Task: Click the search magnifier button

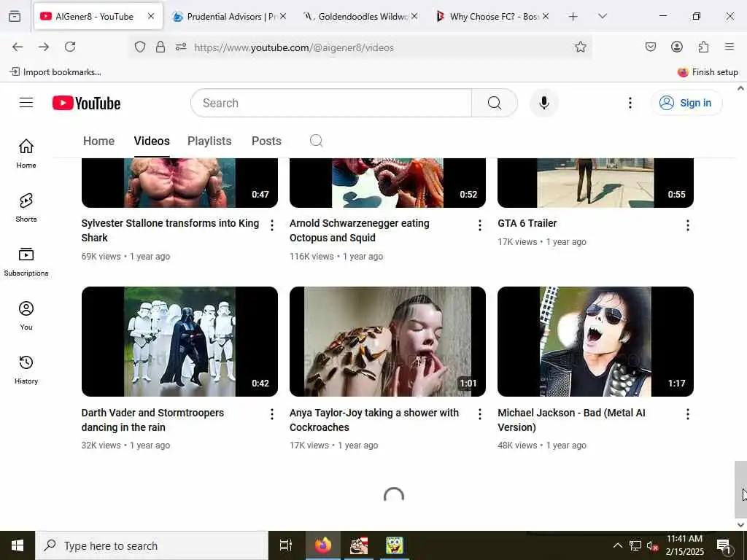Action: (x=494, y=103)
